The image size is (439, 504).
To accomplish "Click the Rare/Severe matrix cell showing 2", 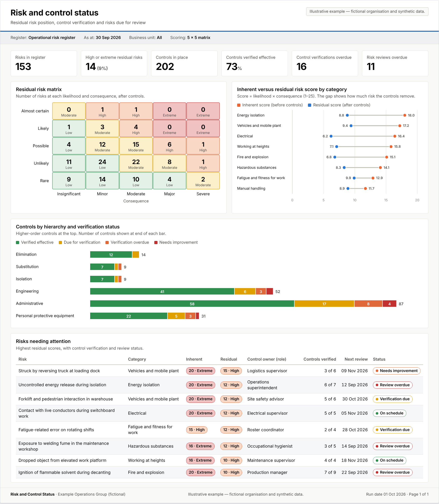I will pyautogui.click(x=203, y=181).
